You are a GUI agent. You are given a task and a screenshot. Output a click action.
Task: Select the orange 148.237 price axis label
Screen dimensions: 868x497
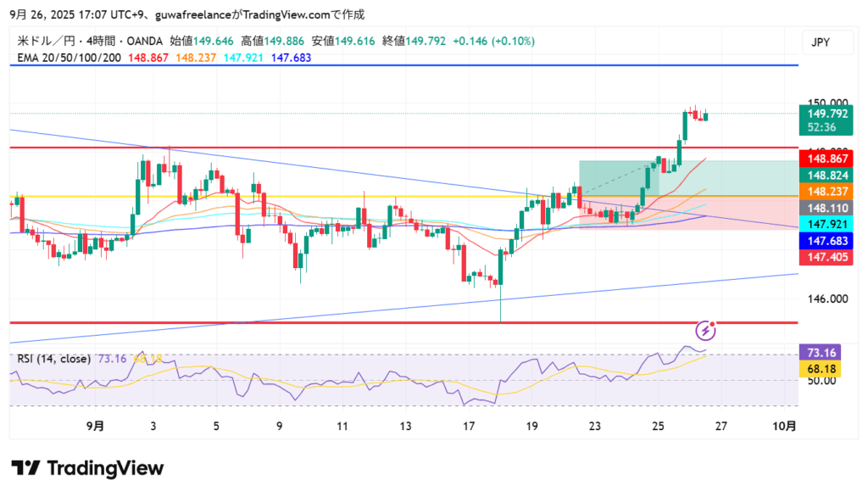click(x=828, y=192)
